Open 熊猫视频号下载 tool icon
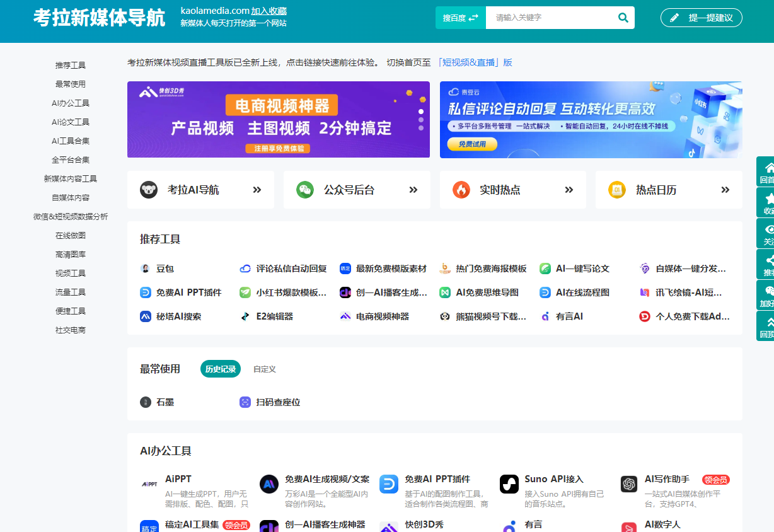 click(x=445, y=316)
